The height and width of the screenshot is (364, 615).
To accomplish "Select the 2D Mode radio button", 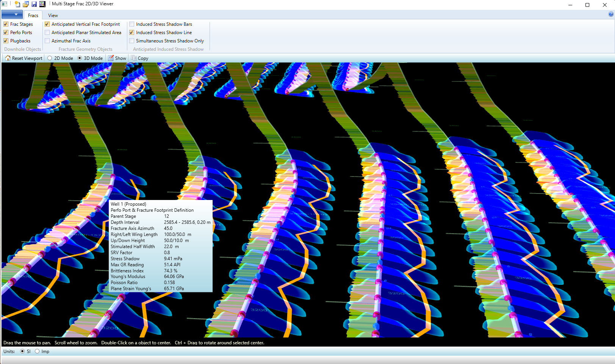I will [x=50, y=58].
